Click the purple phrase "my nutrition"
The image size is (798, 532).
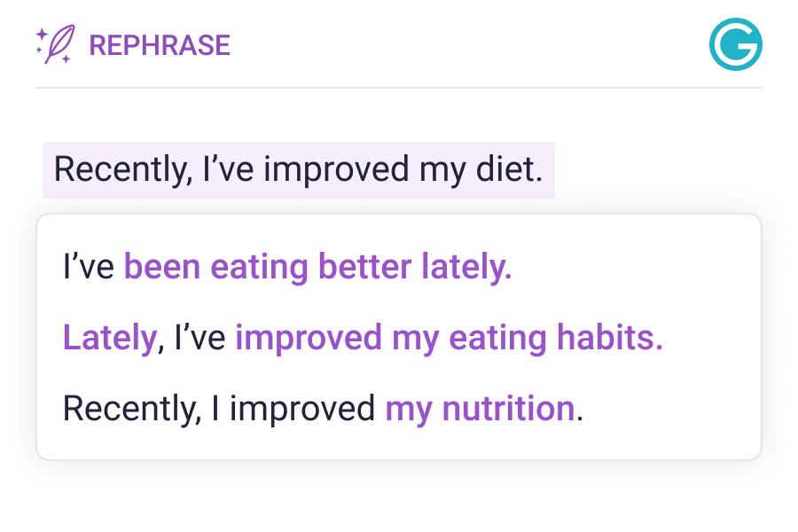tap(480, 409)
